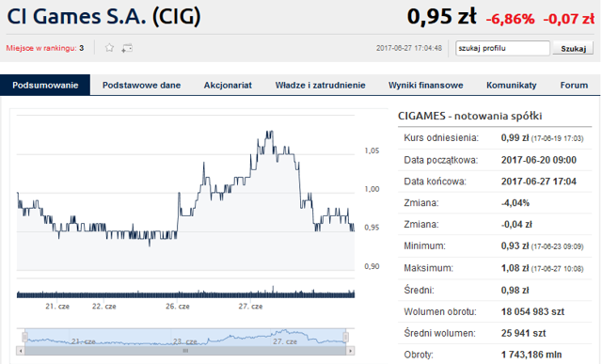This screenshot has height=364, width=602.
Task: Click Wolumen obrotu value 18 054 983 szt
Action: pos(533,311)
